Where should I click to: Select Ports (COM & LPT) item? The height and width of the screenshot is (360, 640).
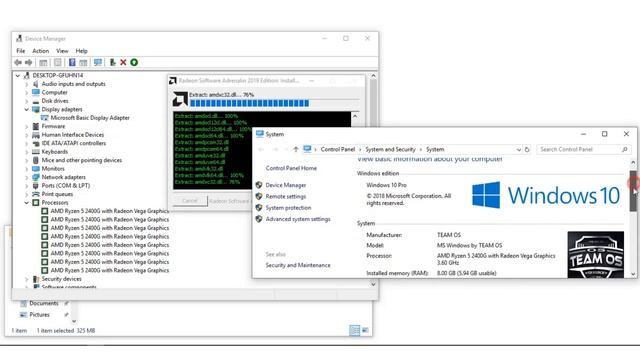coord(65,185)
